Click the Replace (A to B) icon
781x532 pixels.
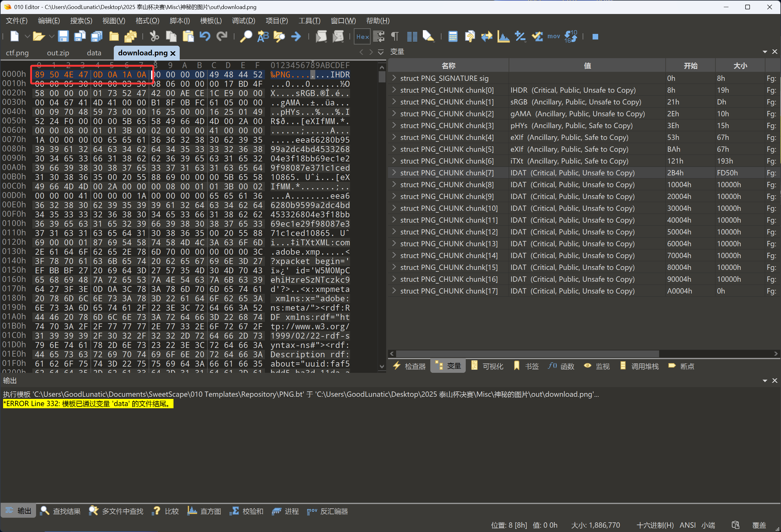(x=263, y=36)
